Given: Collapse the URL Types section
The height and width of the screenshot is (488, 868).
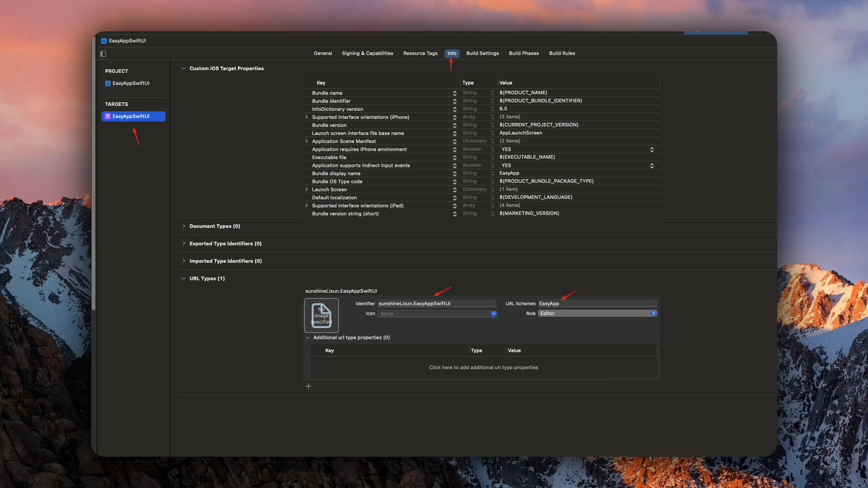Looking at the screenshot, I should (184, 278).
